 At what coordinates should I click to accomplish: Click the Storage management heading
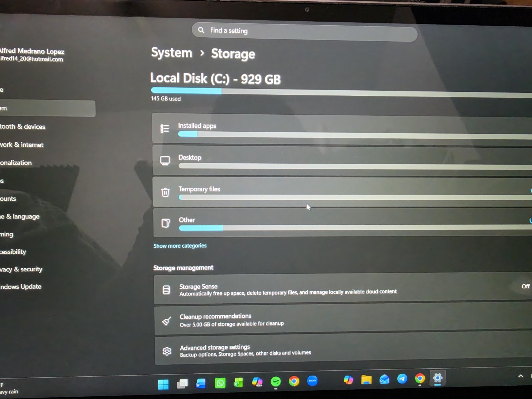(x=183, y=268)
